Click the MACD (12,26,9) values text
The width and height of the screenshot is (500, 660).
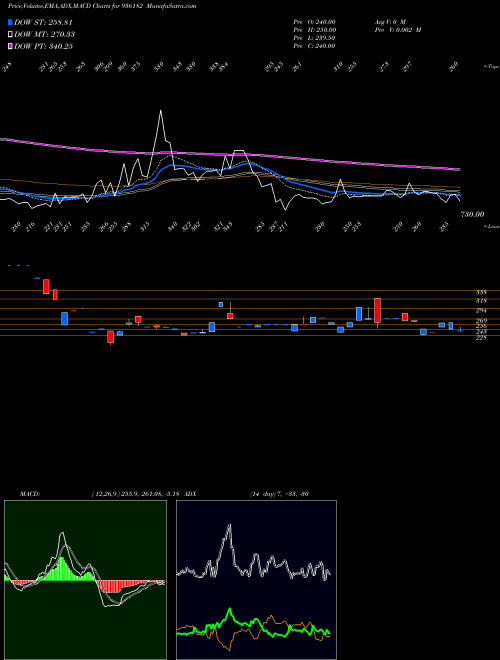click(136, 494)
